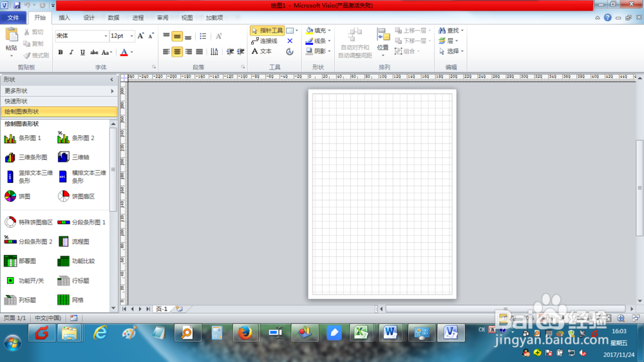Viewport: 644px width, 362px height.
Task: Toggle underline text formatting
Action: point(82,52)
